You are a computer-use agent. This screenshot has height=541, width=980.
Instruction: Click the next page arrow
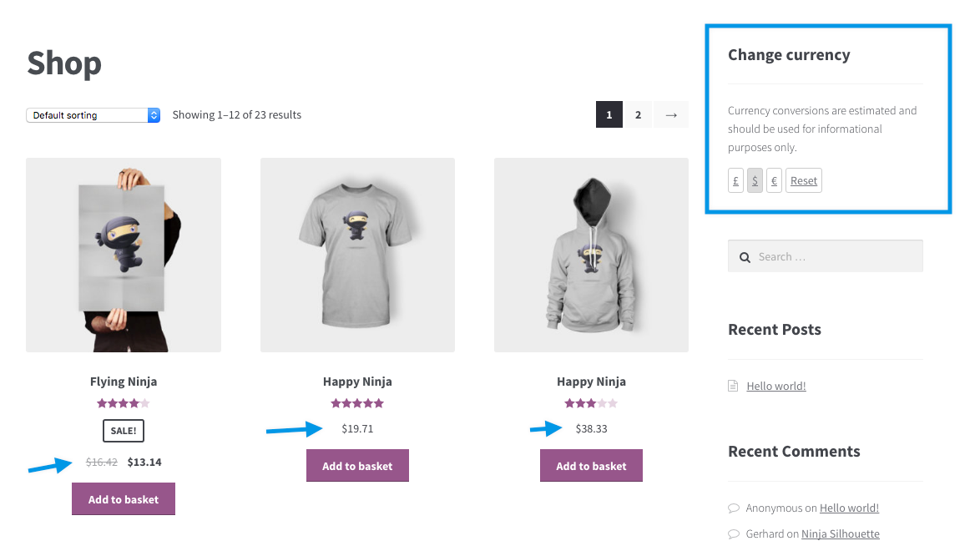coord(671,115)
